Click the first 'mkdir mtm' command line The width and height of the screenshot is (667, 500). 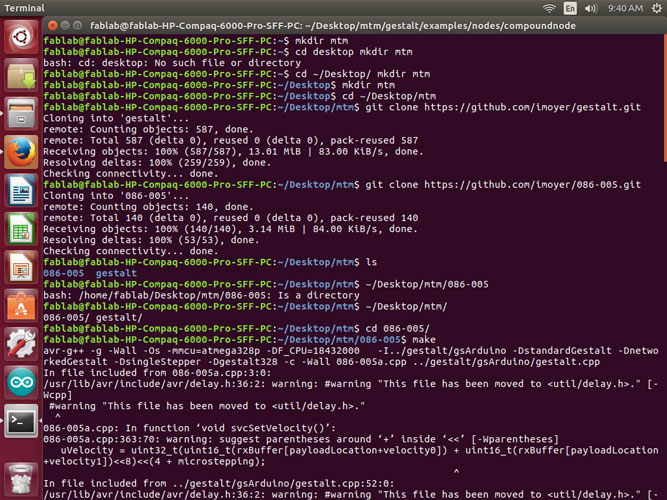pos(195,41)
